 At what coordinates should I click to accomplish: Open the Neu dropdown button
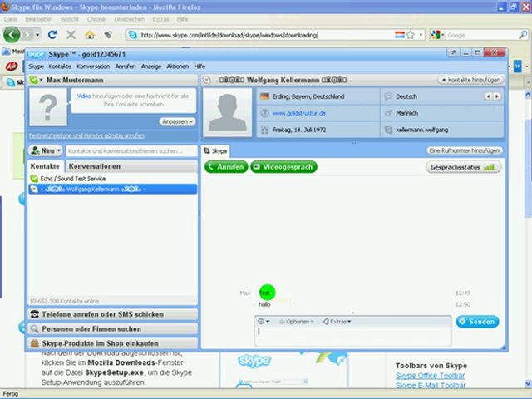coord(46,150)
